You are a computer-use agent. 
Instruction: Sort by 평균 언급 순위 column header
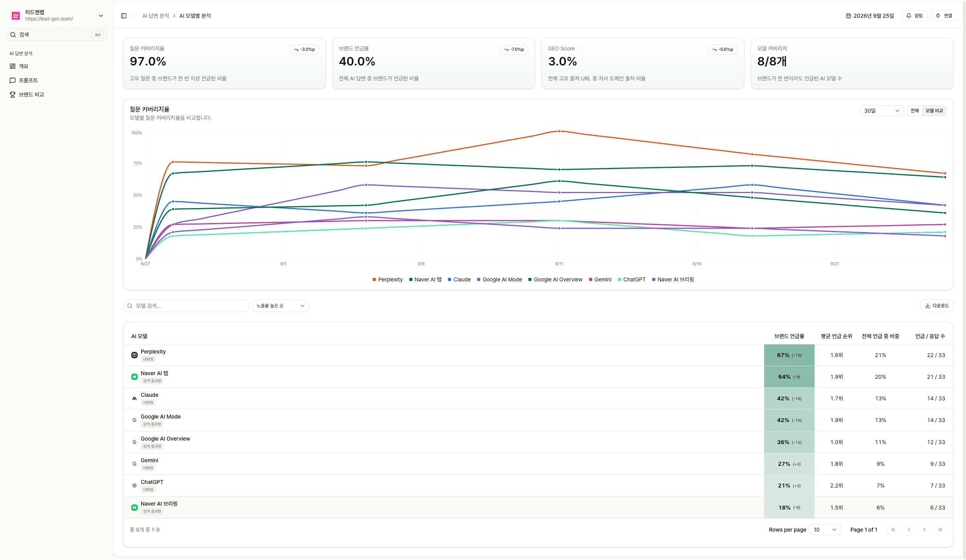[x=837, y=336]
